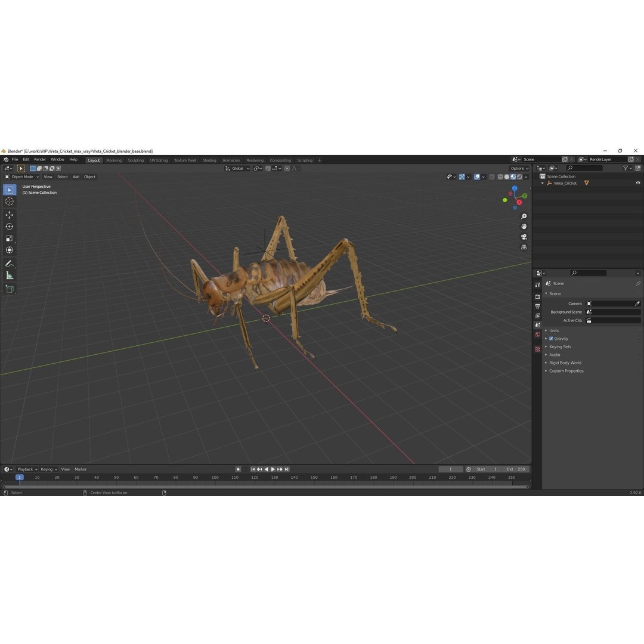Viewport: 644px width, 644px height.
Task: Open the World properties tab
Action: tap(538, 335)
